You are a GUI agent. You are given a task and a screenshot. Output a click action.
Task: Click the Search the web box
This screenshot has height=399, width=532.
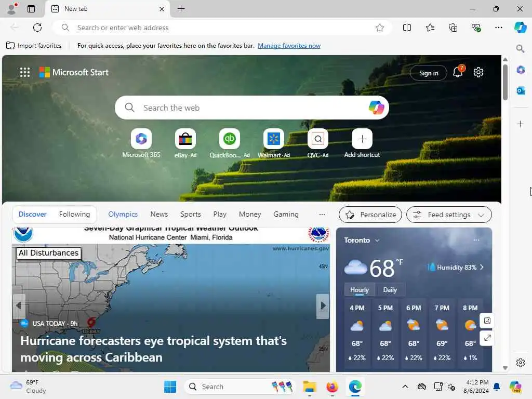(x=252, y=108)
